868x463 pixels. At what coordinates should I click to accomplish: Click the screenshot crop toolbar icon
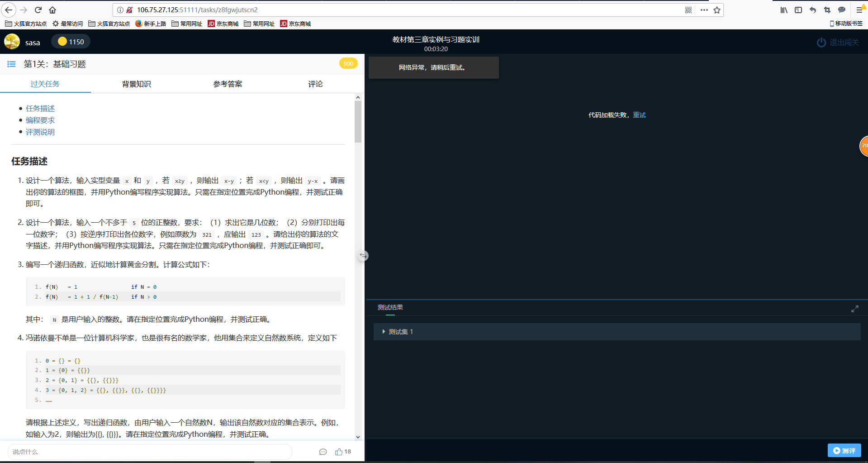click(827, 10)
